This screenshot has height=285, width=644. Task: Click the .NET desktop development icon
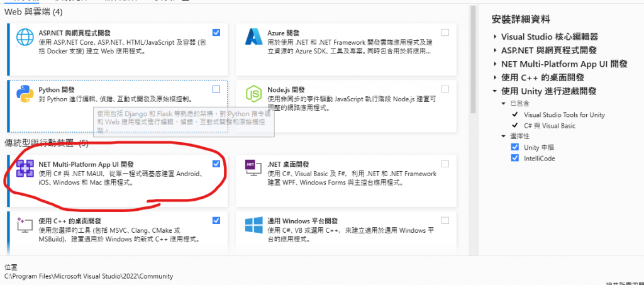click(x=254, y=169)
